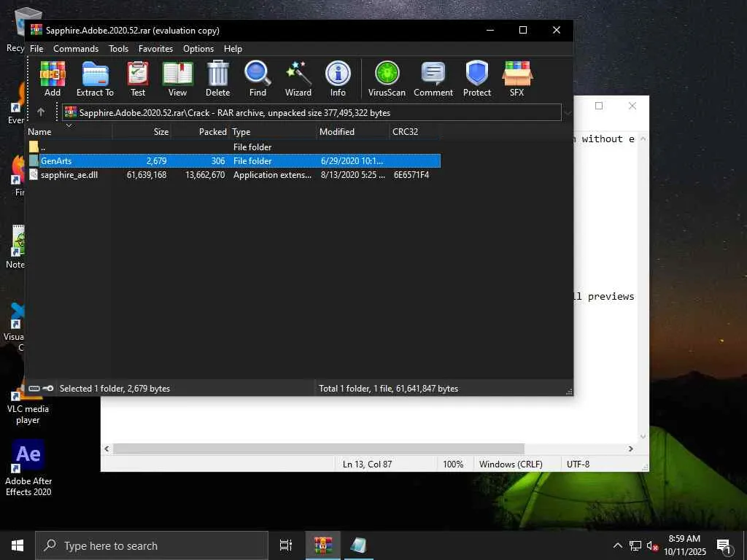This screenshot has width=747, height=560.
Task: Select the GenArts folder row
Action: tap(233, 161)
